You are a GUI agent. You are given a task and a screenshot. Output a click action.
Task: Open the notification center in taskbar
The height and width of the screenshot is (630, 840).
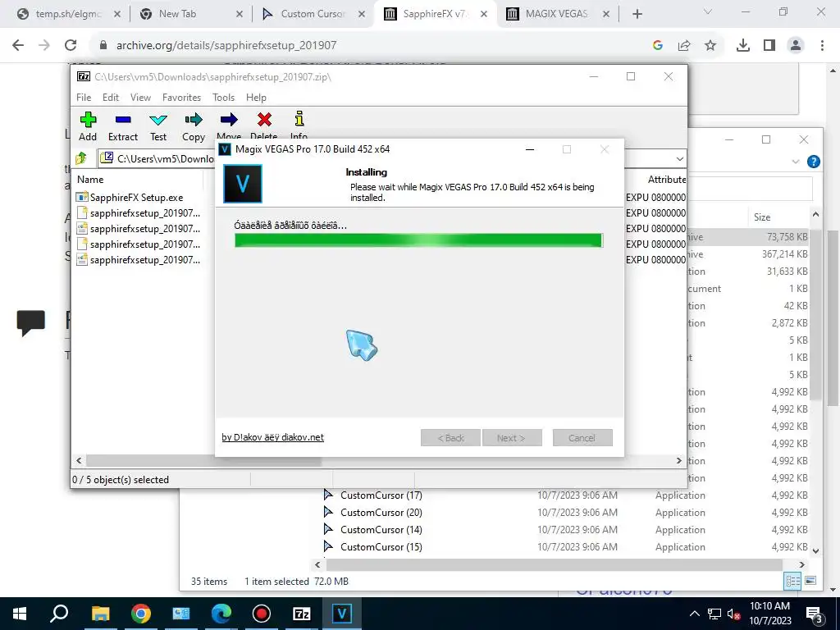click(x=815, y=614)
